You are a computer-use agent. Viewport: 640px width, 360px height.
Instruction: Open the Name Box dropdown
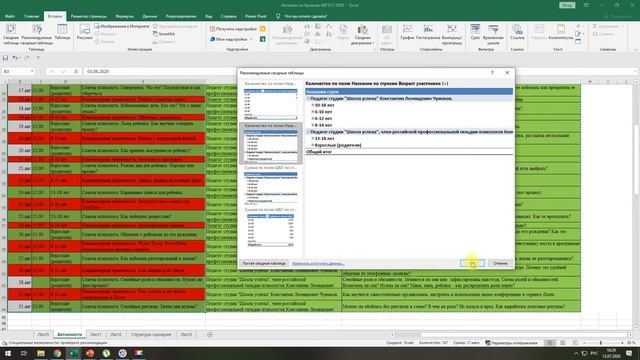[x=32, y=71]
